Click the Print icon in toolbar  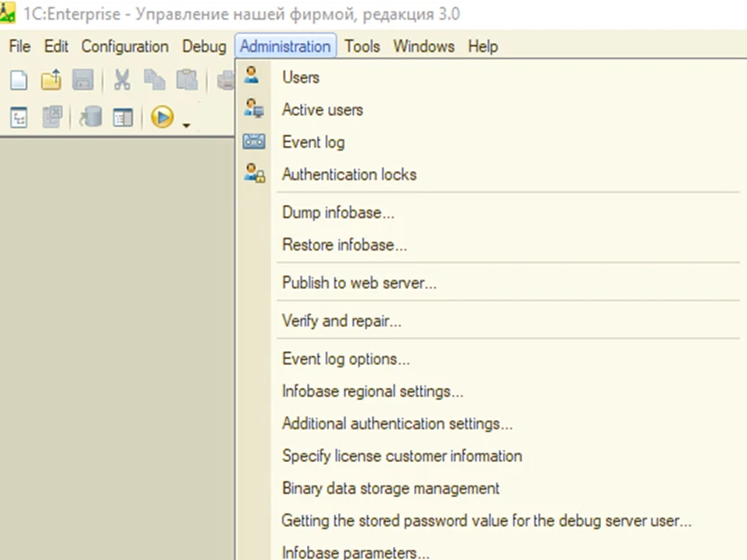point(226,80)
